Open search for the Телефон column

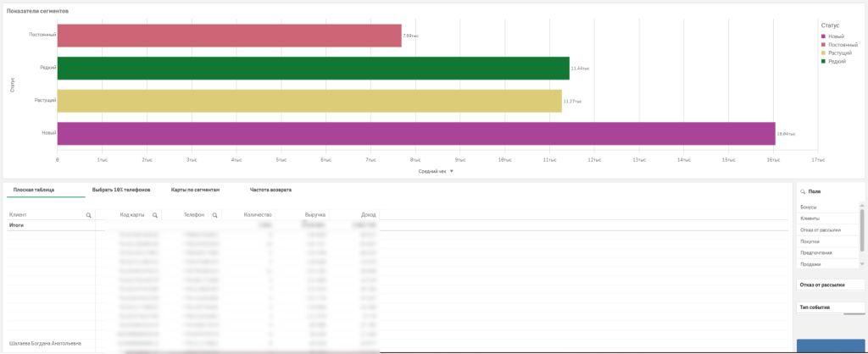click(215, 216)
